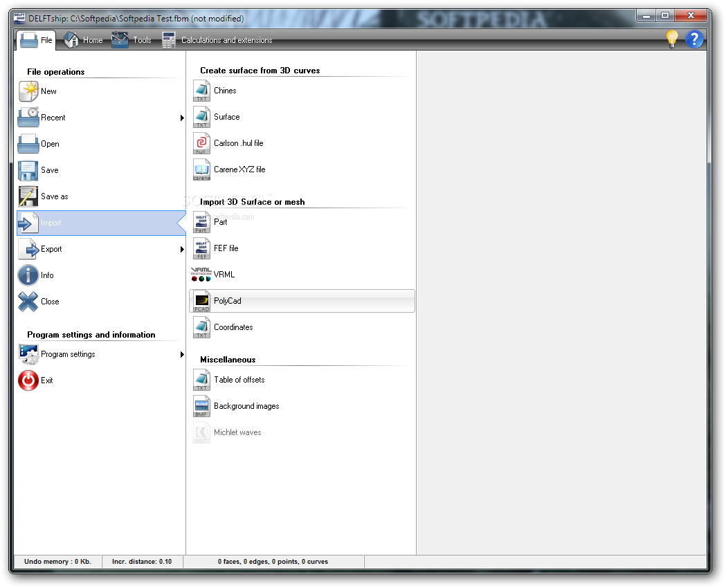Click the Import arrow icon
Screen dimensions: 726x588
[28, 223]
